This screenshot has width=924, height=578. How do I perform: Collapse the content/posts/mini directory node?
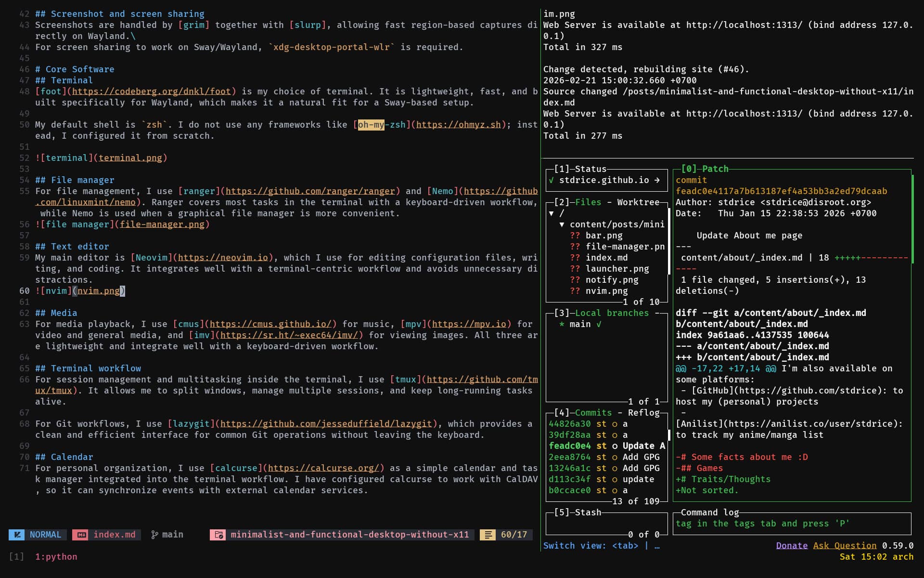(562, 224)
